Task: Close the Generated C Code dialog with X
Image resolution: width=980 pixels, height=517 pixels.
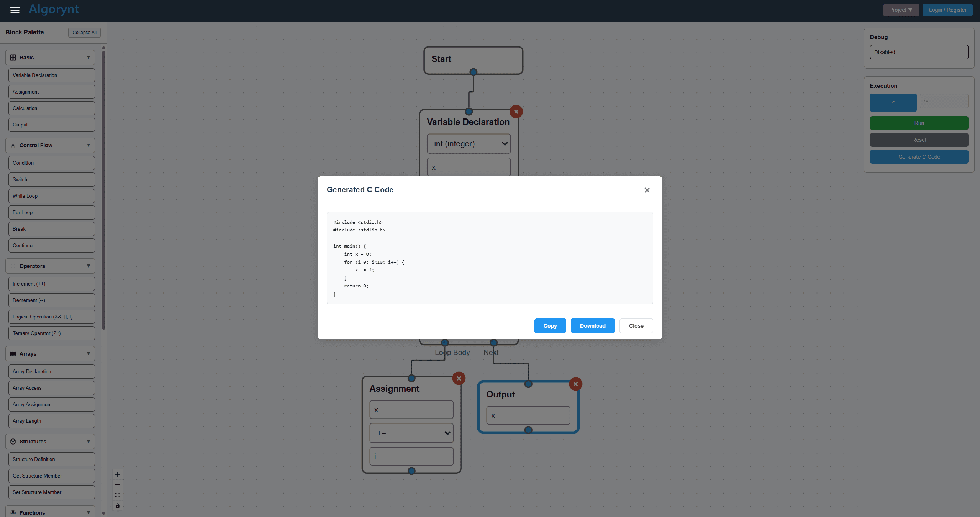Action: click(x=647, y=190)
